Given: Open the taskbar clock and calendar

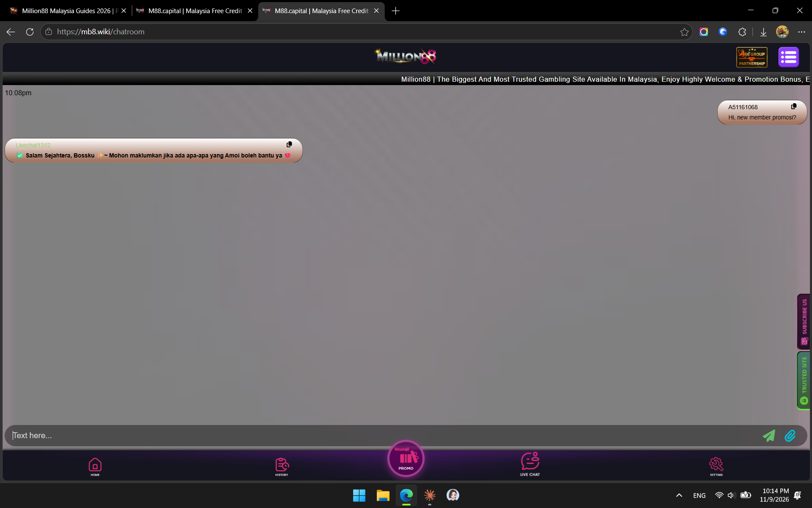Looking at the screenshot, I should coord(774,495).
